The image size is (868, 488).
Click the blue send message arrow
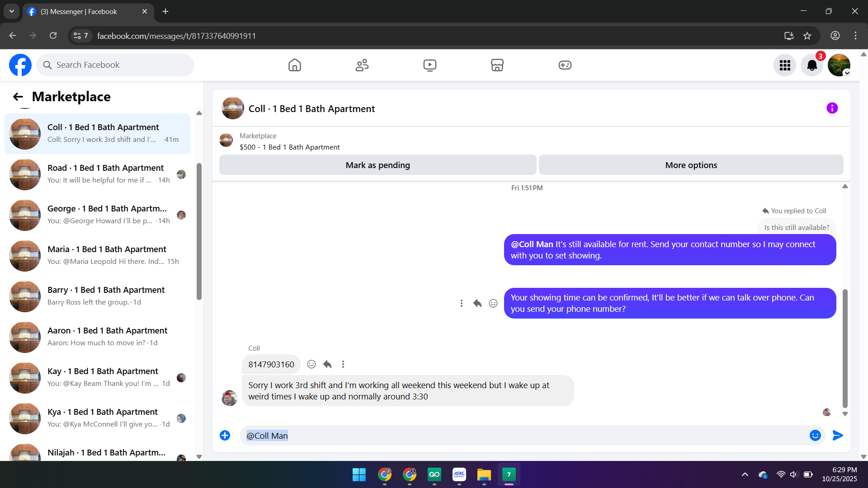837,435
